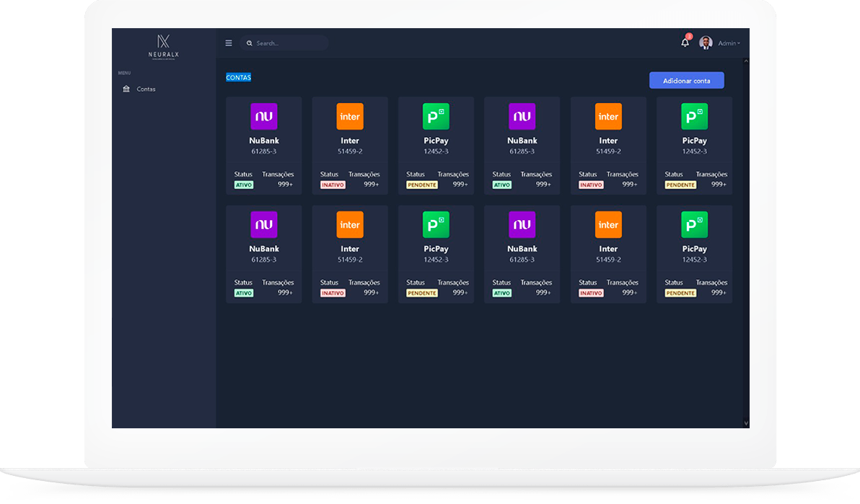
Task: Click INATIVO badge on top-row right Inter card
Action: 592,185
